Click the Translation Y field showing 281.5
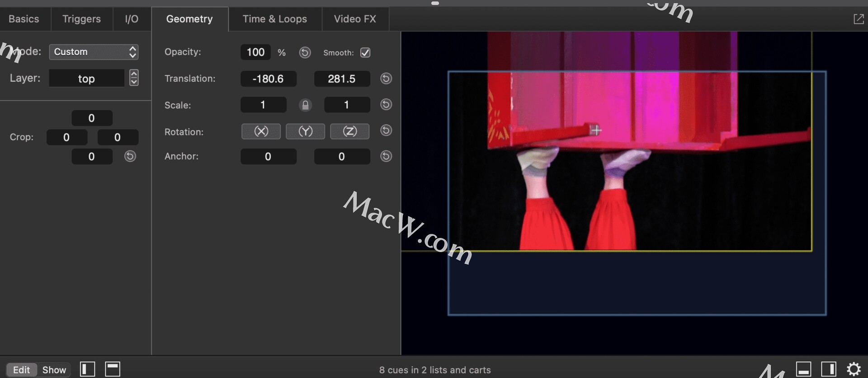 tap(342, 79)
